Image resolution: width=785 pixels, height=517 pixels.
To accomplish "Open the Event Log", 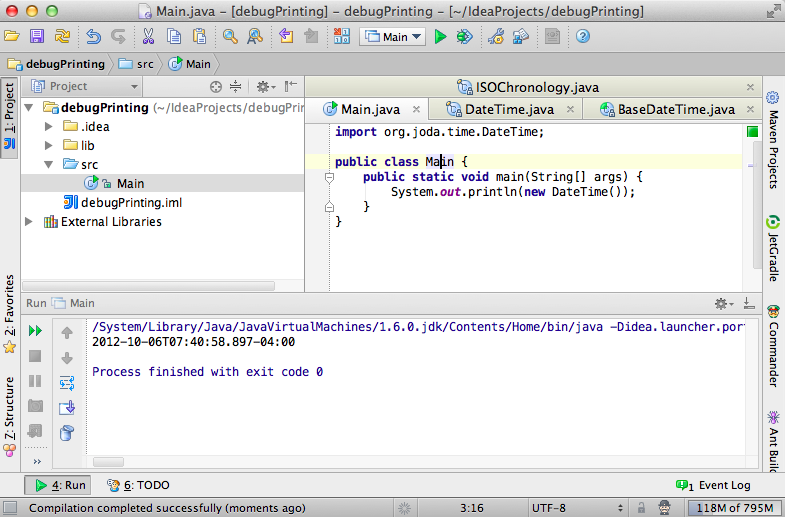I will point(713,485).
